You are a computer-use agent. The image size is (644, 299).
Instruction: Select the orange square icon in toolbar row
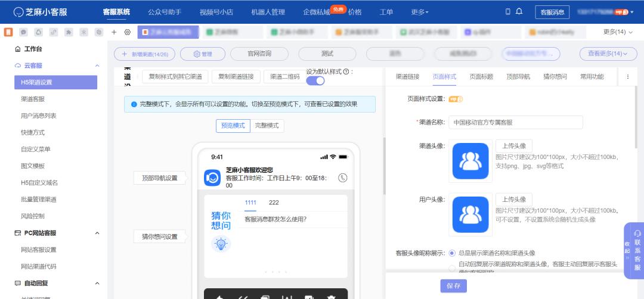8,32
